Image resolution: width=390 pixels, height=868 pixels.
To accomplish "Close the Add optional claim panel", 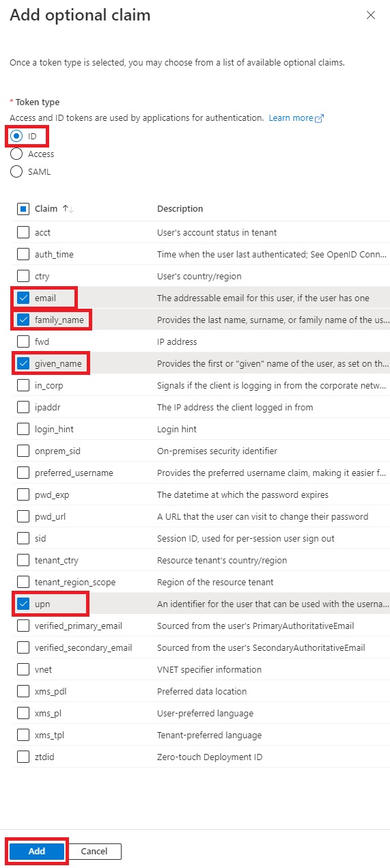I will pyautogui.click(x=371, y=15).
